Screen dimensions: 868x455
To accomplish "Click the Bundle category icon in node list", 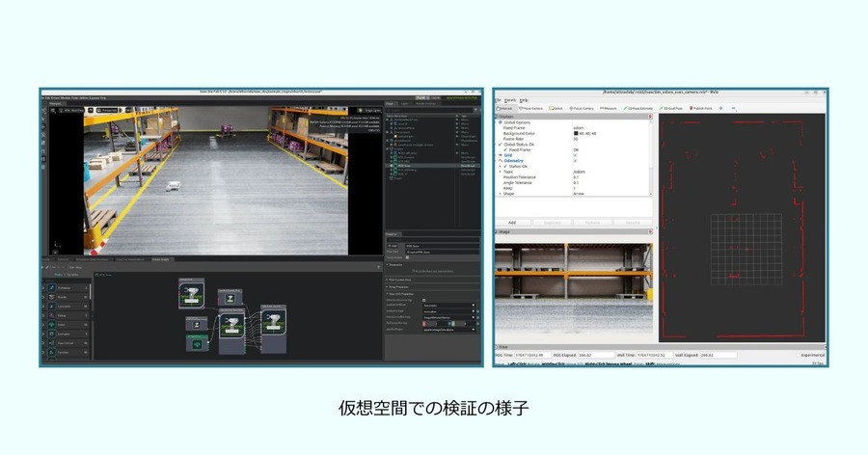I will 51,297.
